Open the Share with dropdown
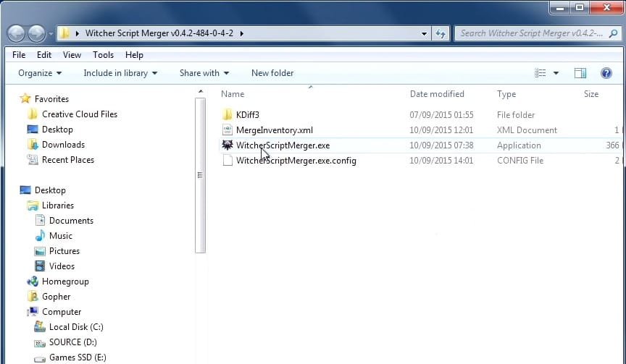The height and width of the screenshot is (364, 626). coord(204,73)
